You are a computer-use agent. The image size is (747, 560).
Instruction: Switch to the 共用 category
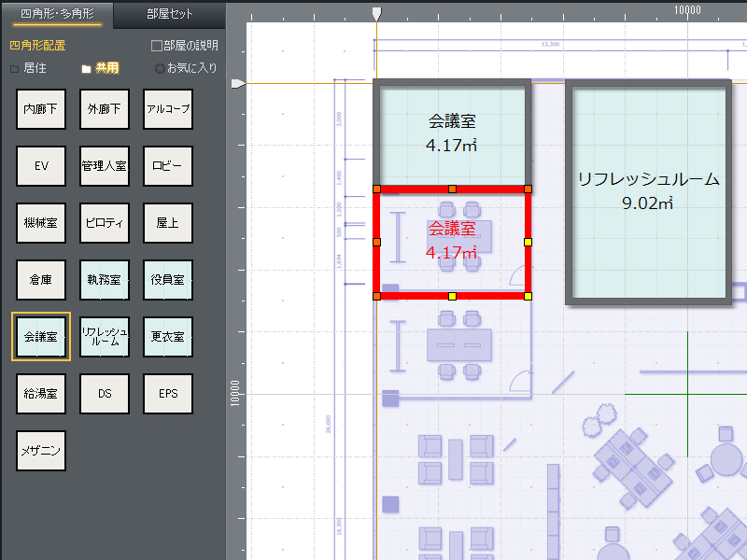(100, 68)
